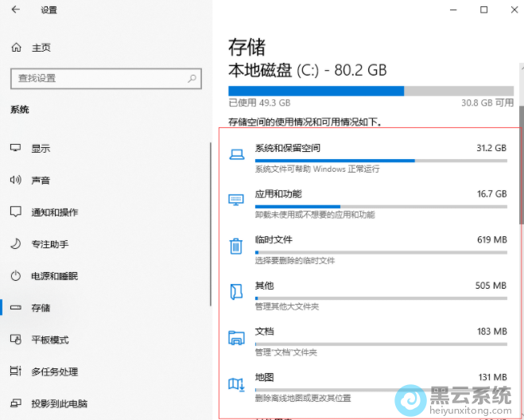
Task: Click the 应用和功能 keyboard icon
Action: [236, 200]
